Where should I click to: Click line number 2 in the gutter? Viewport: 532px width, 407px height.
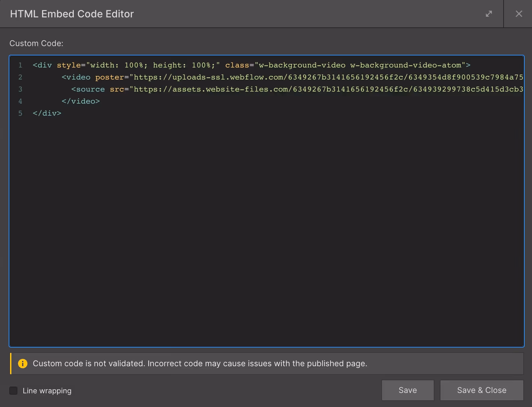(x=20, y=77)
